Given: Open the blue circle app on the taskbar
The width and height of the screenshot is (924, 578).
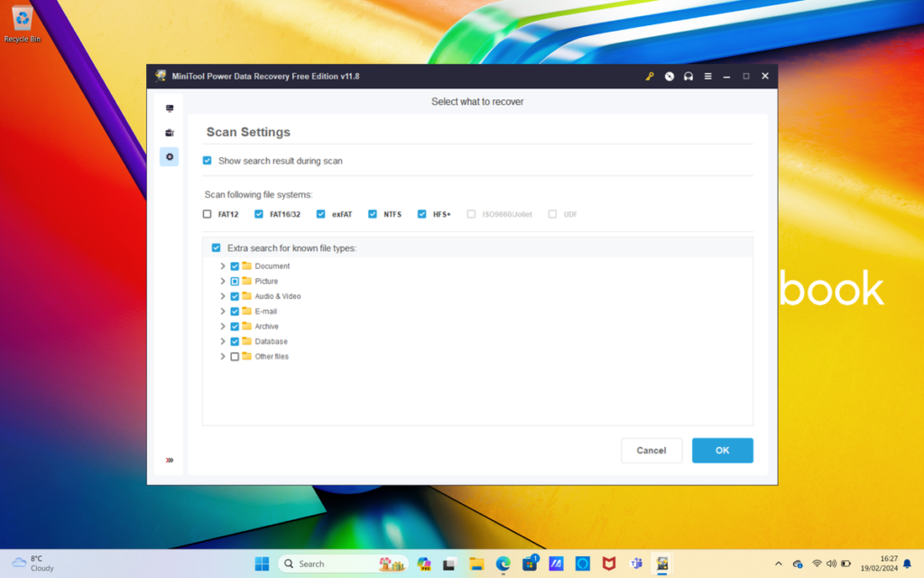Looking at the screenshot, I should click(x=582, y=564).
